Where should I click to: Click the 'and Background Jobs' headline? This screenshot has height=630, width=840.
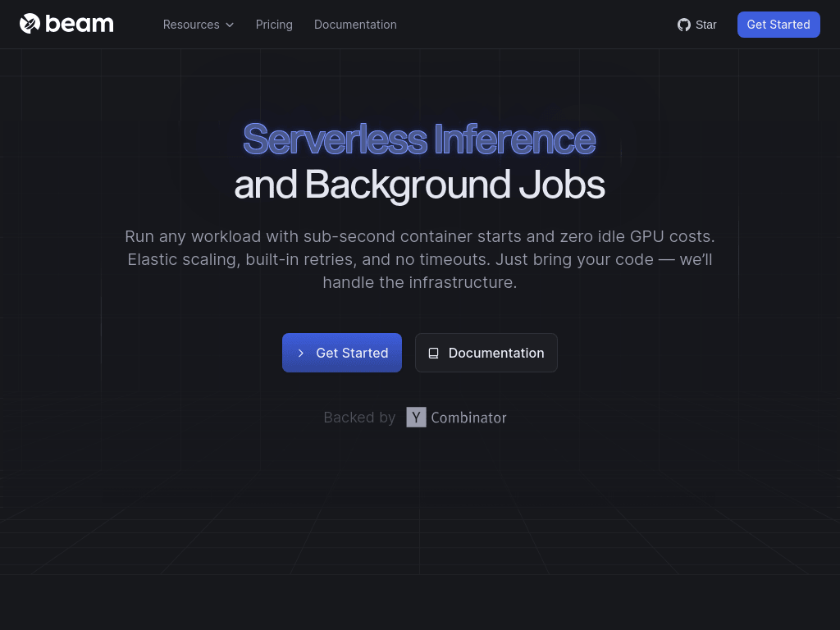[419, 185]
